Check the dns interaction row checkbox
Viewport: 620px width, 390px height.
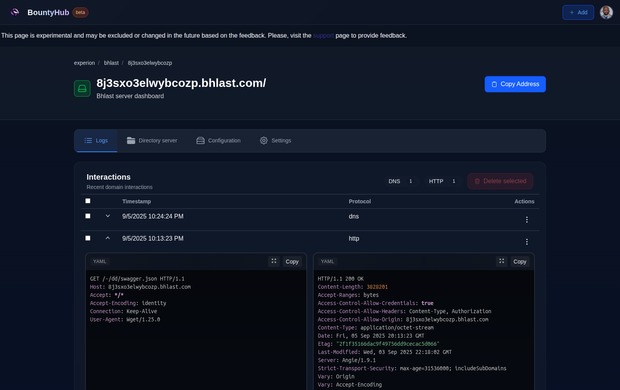tap(88, 216)
